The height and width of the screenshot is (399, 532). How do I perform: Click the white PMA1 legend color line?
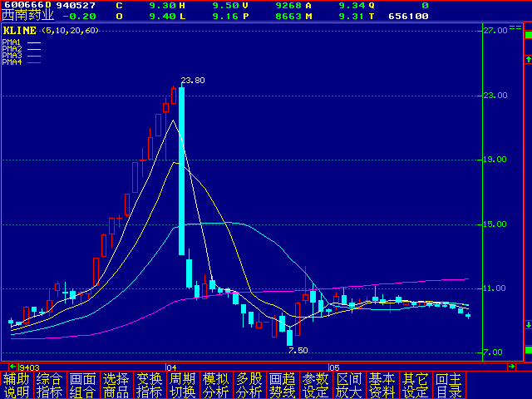click(33, 42)
